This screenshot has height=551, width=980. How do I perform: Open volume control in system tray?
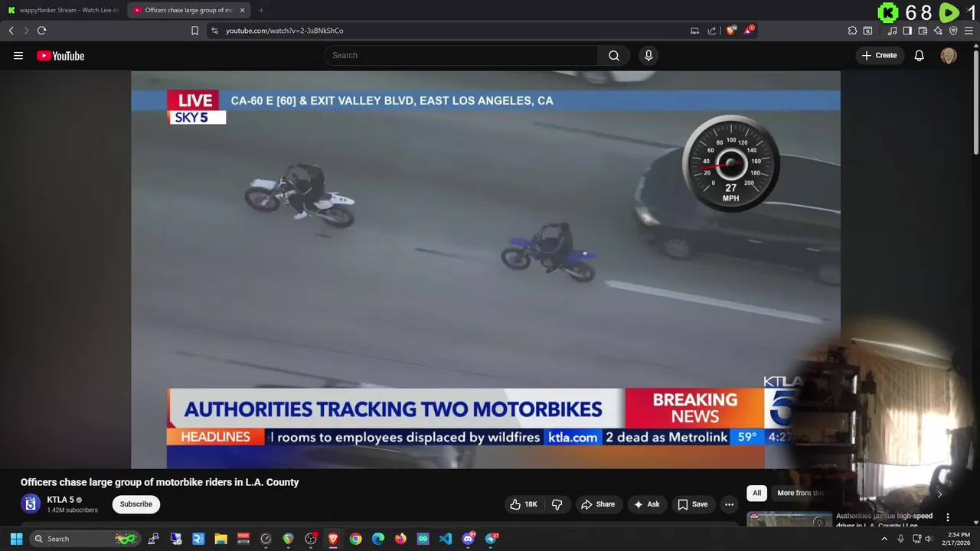(929, 539)
